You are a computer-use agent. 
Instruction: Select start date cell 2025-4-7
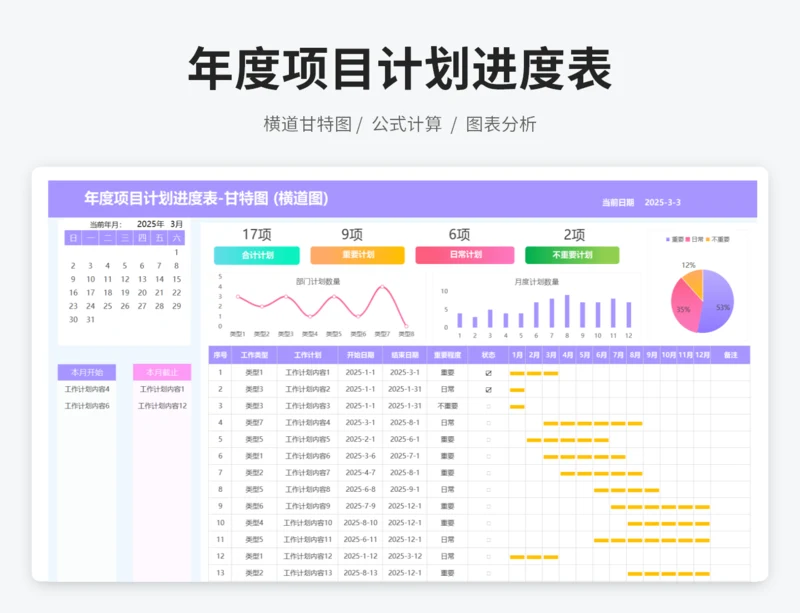click(x=360, y=473)
